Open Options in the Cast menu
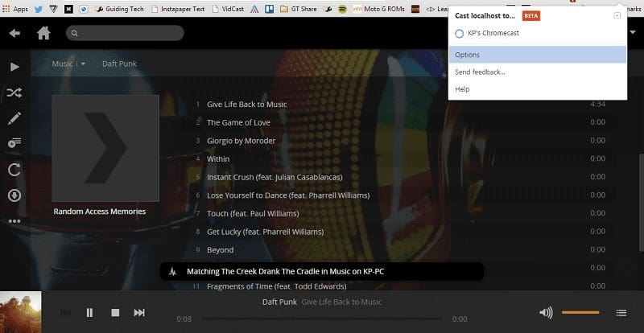This screenshot has height=333, width=644. 538,55
